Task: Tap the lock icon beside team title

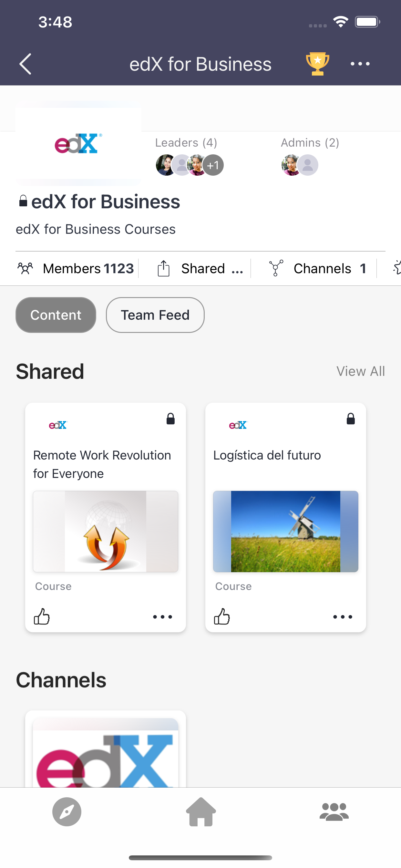Action: [x=23, y=201]
